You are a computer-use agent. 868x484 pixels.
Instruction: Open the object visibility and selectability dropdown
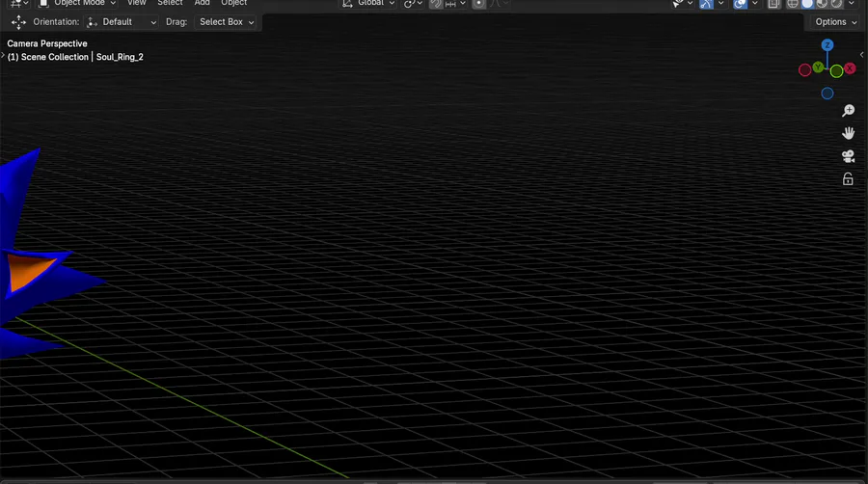pos(682,3)
